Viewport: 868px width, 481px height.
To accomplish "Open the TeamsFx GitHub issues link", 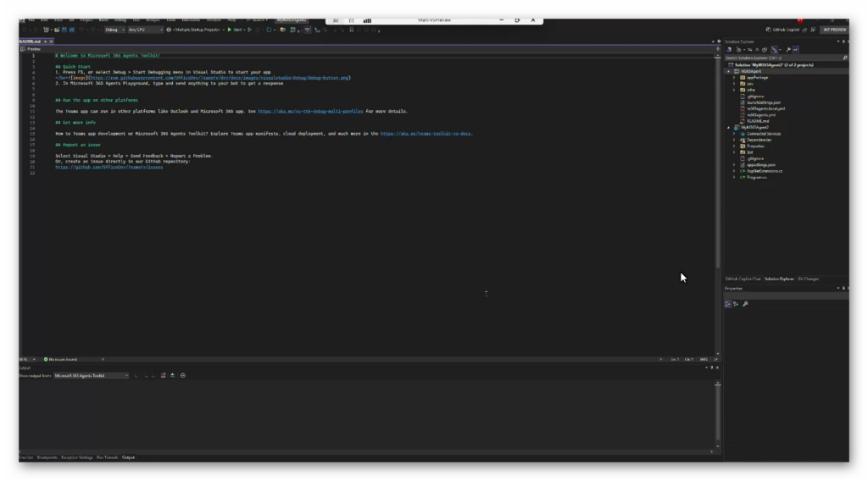I will (x=109, y=167).
